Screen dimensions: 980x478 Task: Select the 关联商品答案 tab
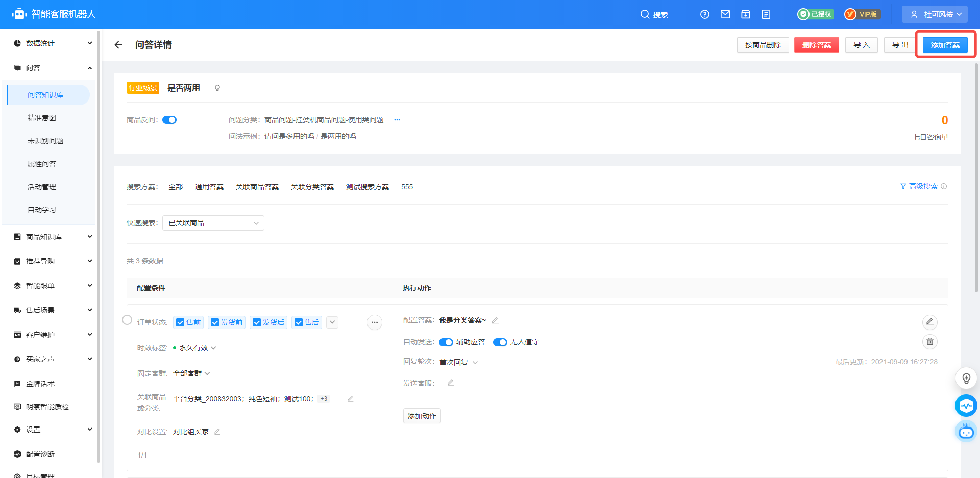(257, 187)
